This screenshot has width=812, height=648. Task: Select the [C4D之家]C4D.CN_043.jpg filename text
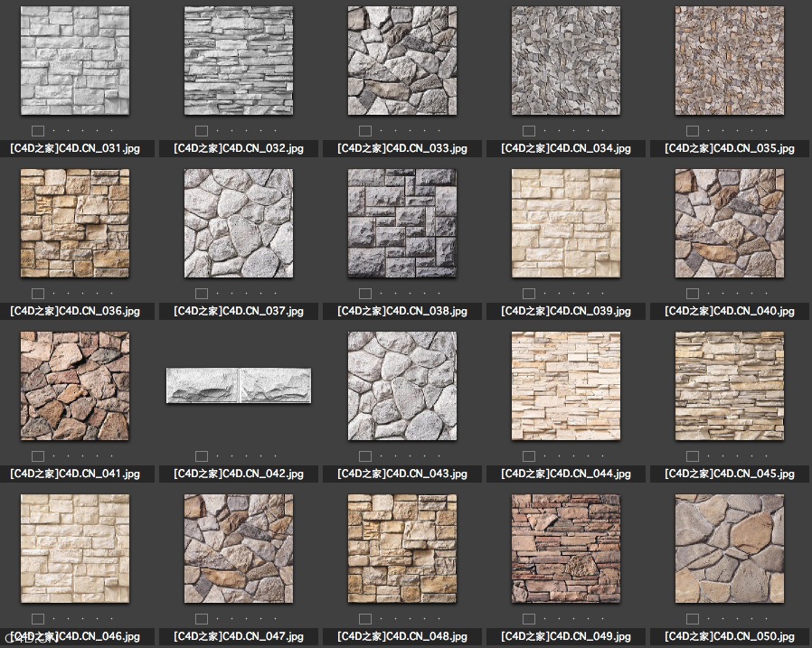(402, 474)
